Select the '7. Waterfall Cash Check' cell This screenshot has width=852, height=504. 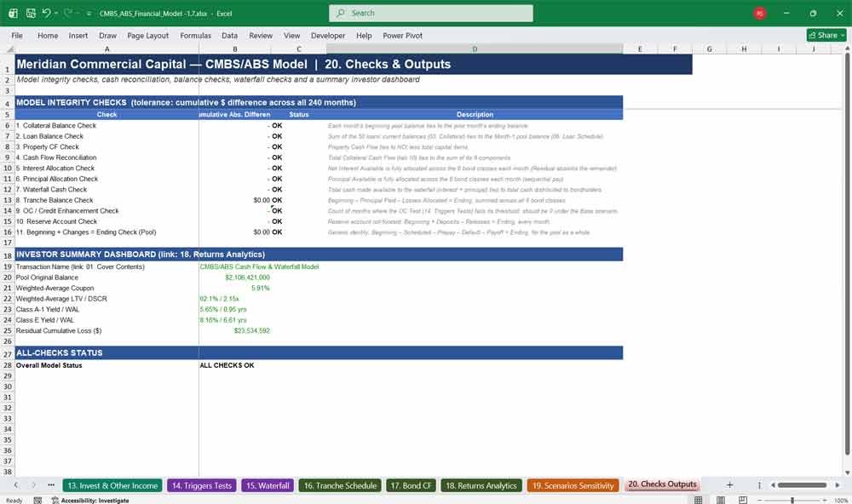(x=106, y=190)
